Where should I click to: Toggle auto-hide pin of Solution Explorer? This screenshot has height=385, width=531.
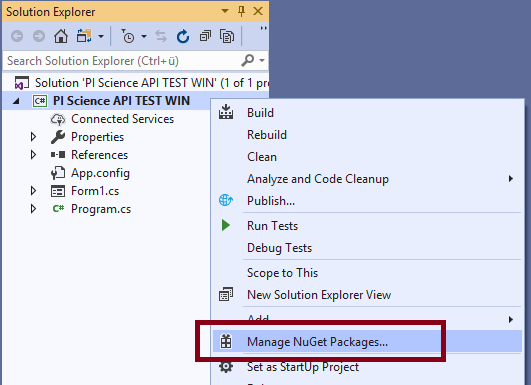pyautogui.click(x=241, y=11)
